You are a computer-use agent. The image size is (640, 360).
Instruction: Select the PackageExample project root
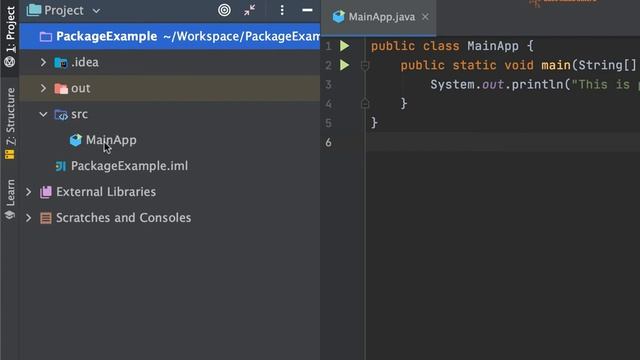[x=170, y=36]
